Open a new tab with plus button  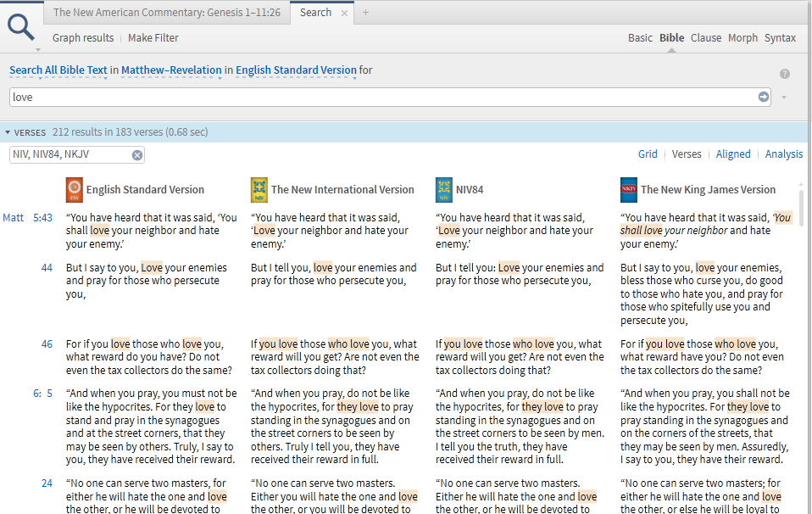tap(365, 13)
